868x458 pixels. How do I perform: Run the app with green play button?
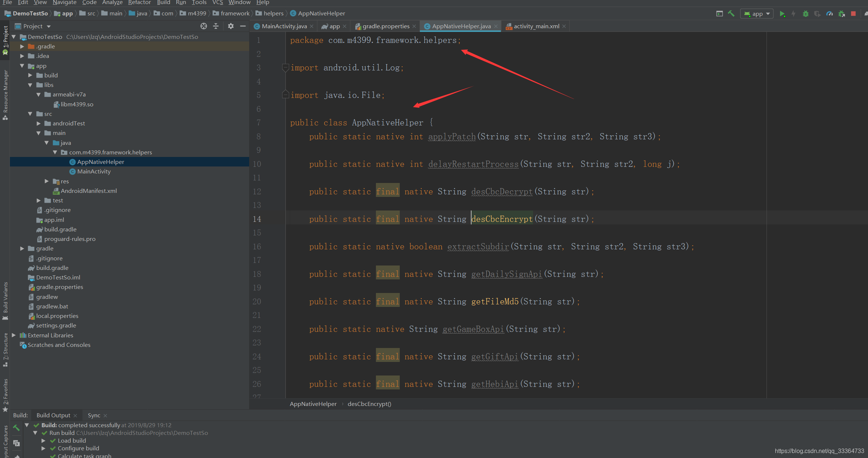click(x=782, y=14)
